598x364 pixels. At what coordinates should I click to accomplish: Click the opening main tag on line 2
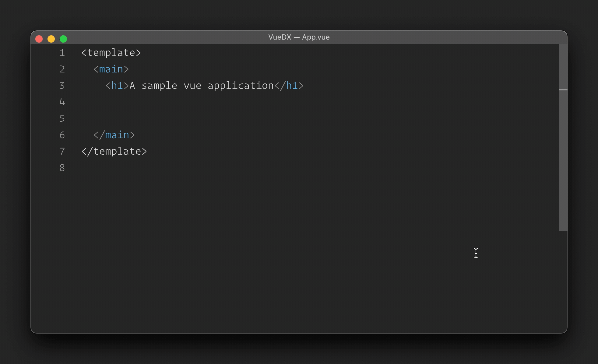[111, 69]
